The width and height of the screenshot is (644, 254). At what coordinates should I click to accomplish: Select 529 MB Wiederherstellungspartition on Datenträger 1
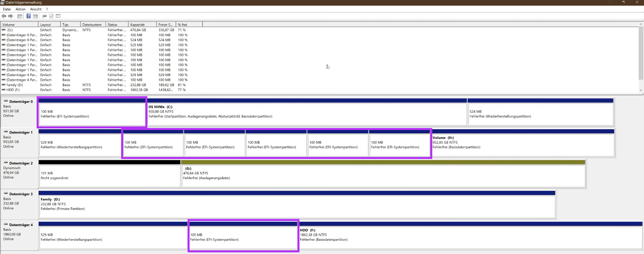(x=80, y=143)
